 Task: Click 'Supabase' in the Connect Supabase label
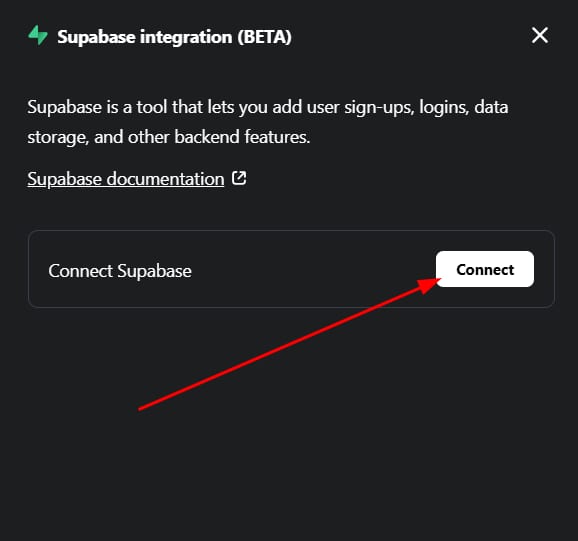tap(154, 271)
